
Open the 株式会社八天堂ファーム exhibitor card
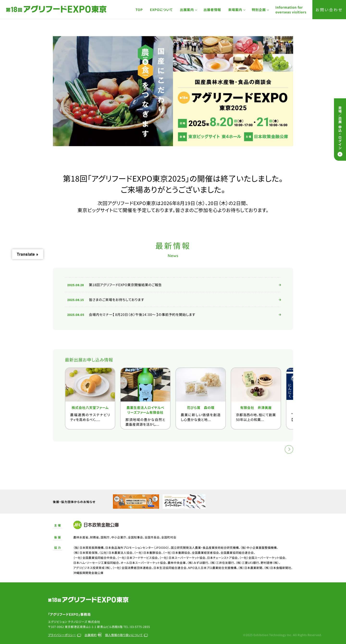(90, 398)
